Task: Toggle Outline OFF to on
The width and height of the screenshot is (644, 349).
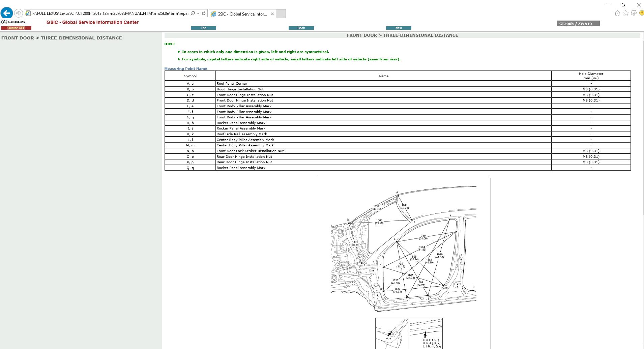Action: [16, 28]
